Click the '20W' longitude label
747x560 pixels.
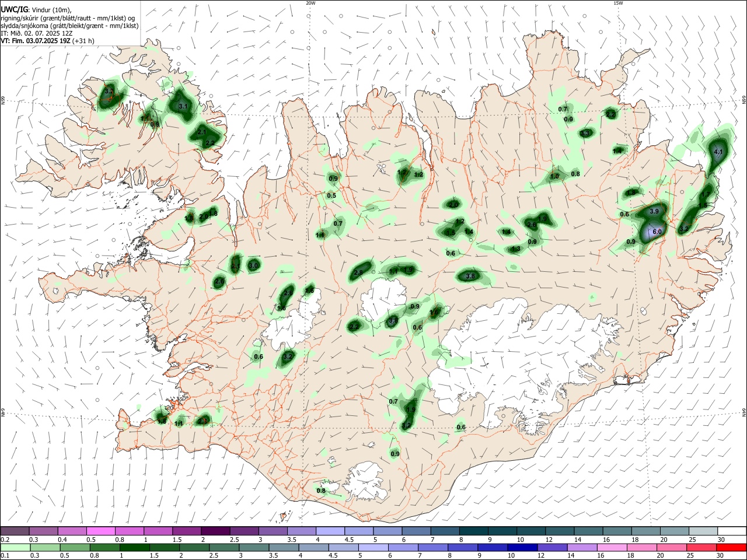(x=310, y=3)
